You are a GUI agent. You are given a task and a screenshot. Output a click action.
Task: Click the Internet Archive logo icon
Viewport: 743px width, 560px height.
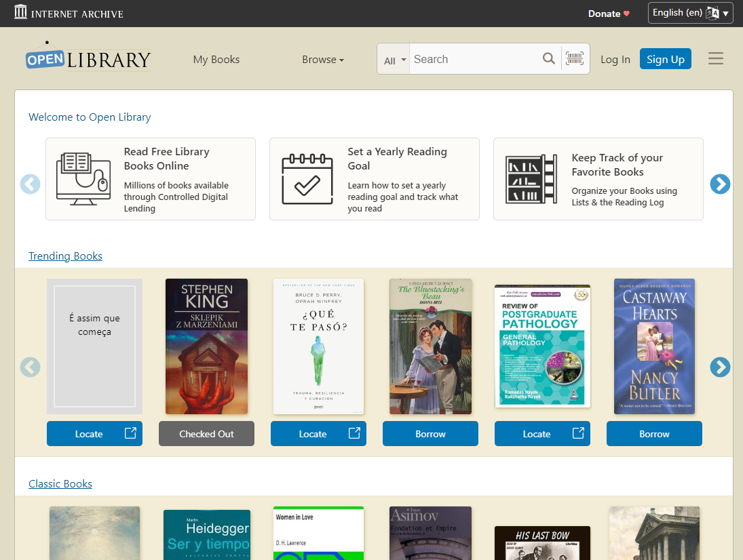pos(20,12)
